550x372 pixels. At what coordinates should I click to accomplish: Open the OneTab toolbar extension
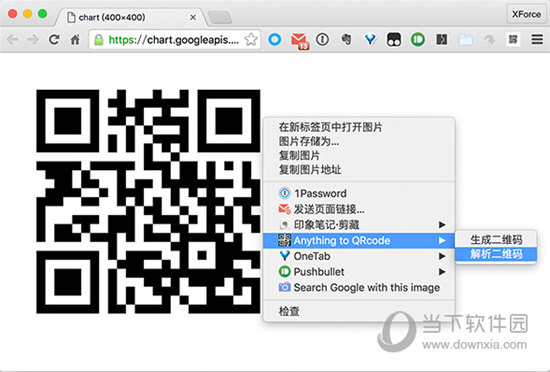click(370, 39)
